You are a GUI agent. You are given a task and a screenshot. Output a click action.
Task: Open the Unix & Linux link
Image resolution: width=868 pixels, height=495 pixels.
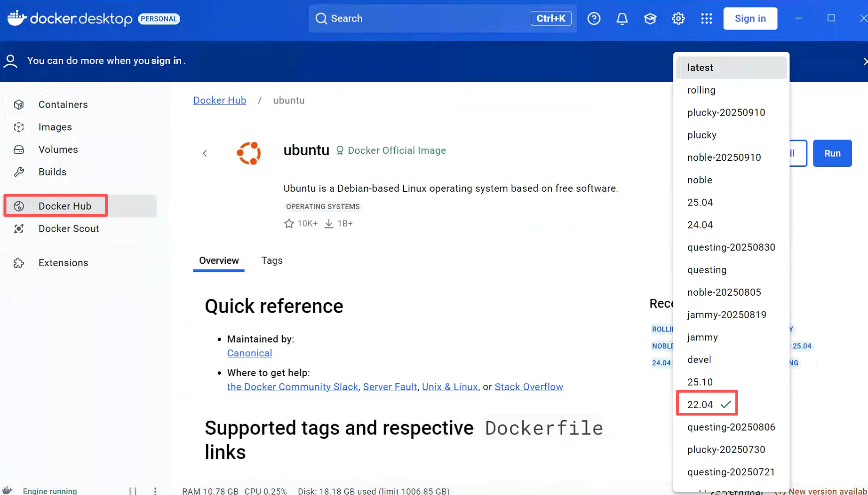tap(450, 387)
